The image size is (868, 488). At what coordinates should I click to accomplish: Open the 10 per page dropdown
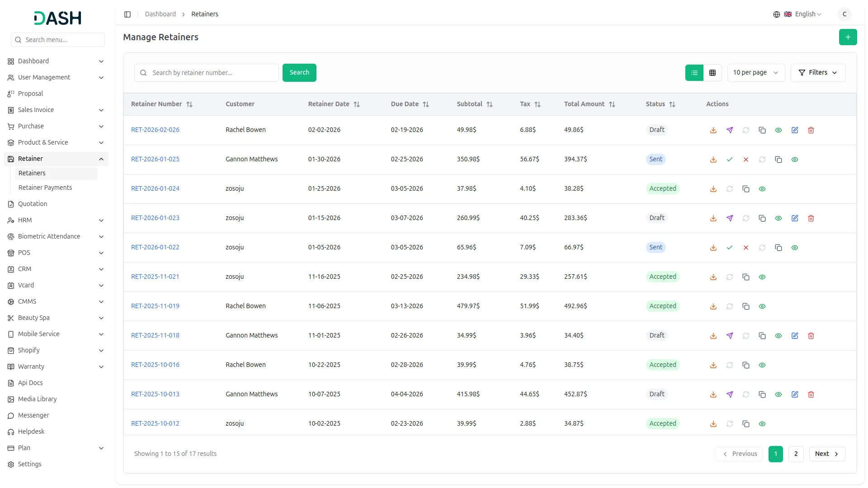755,73
